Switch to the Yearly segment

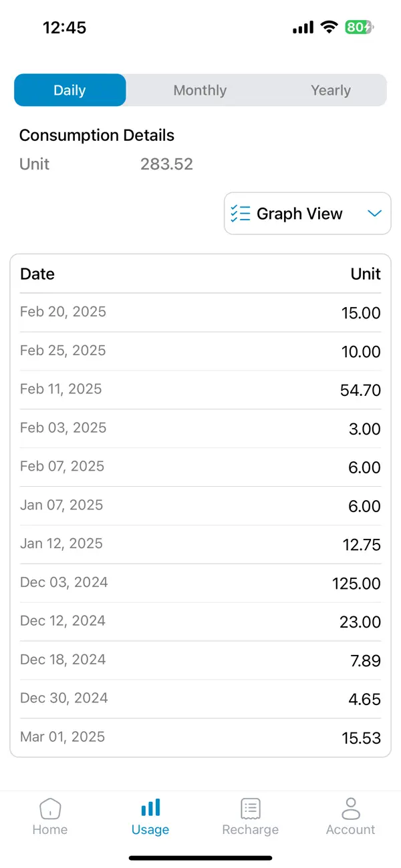pyautogui.click(x=330, y=90)
